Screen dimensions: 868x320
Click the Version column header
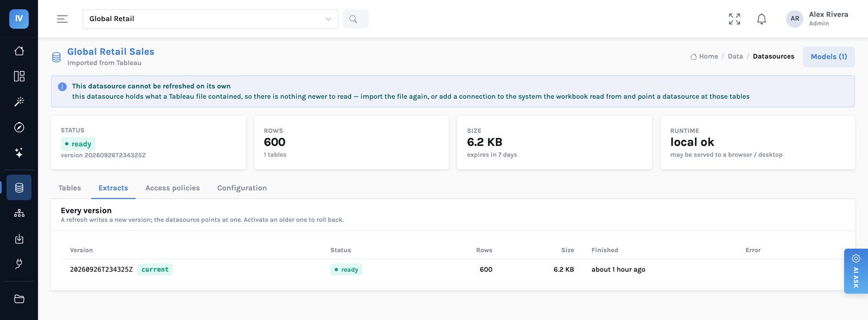pos(81,250)
